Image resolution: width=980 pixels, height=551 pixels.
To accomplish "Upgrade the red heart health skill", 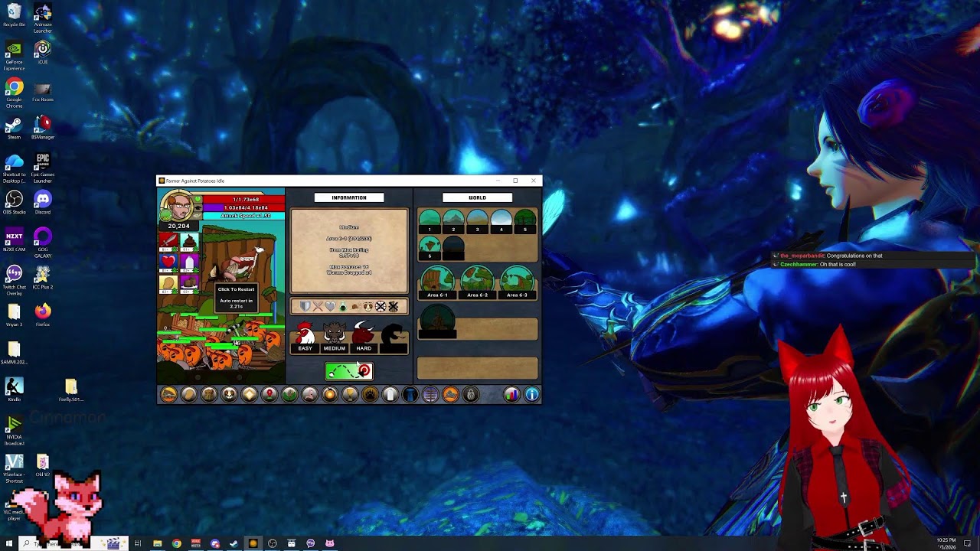I will click(x=168, y=262).
